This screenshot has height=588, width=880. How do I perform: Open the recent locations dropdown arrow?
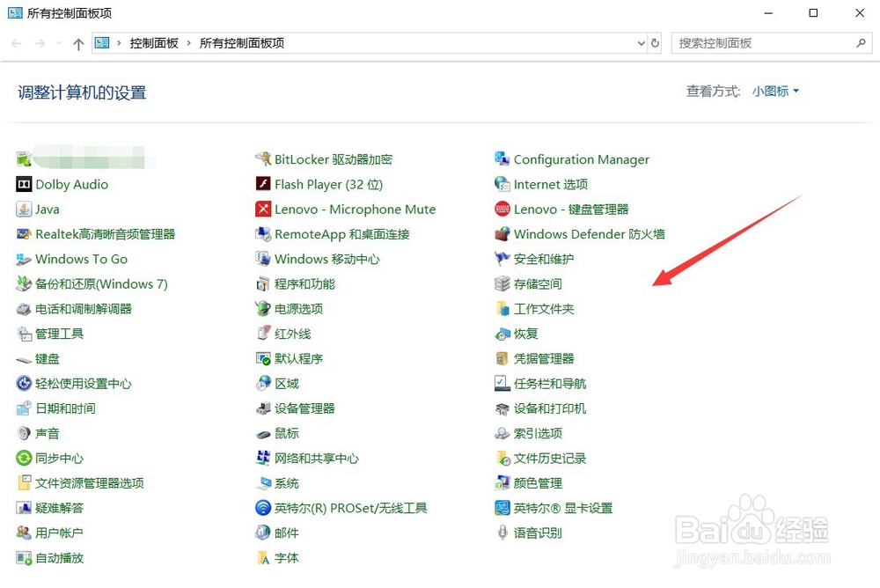59,43
